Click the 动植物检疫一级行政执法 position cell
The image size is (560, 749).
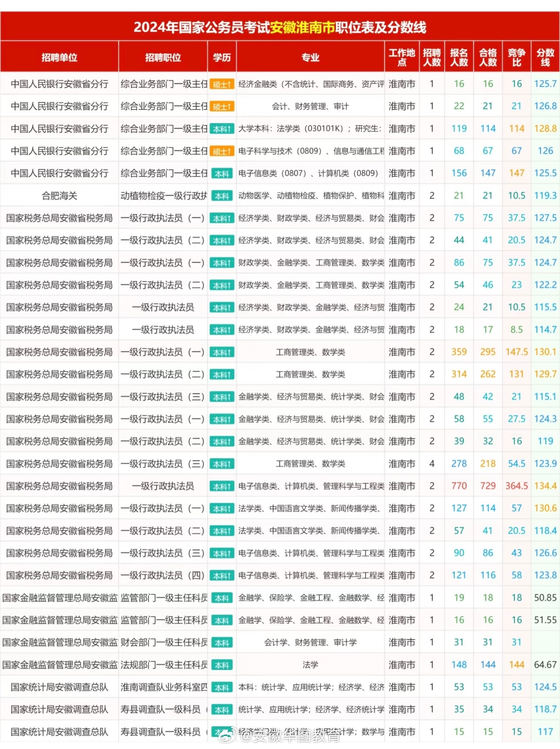tap(163, 196)
